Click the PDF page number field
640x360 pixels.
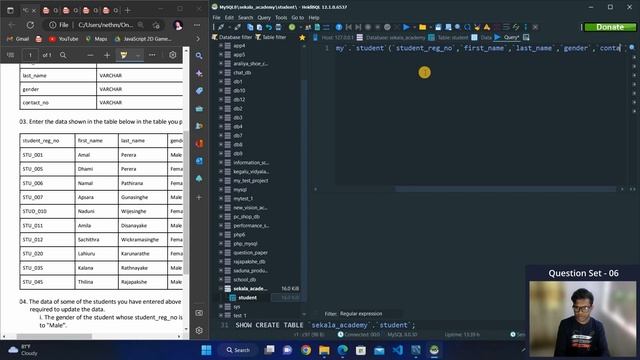30,55
